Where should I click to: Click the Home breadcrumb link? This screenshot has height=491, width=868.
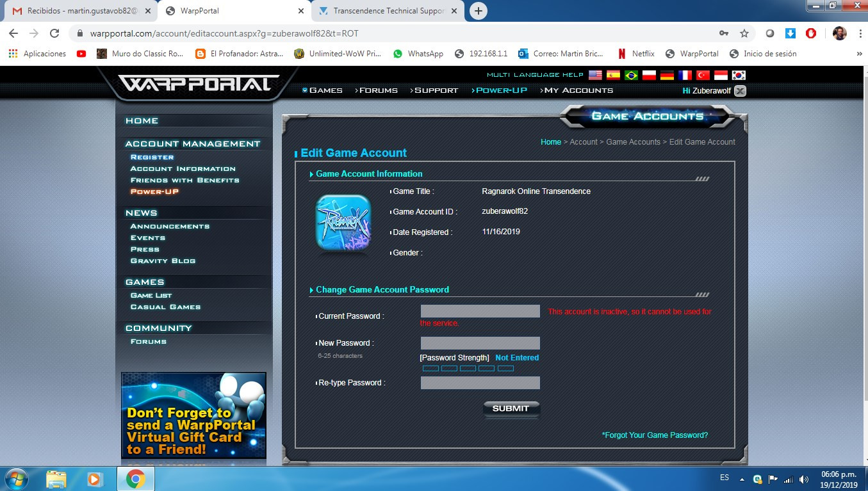[551, 142]
